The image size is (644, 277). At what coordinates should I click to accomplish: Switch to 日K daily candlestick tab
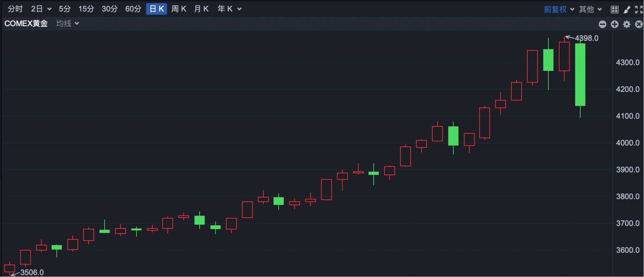pos(156,9)
